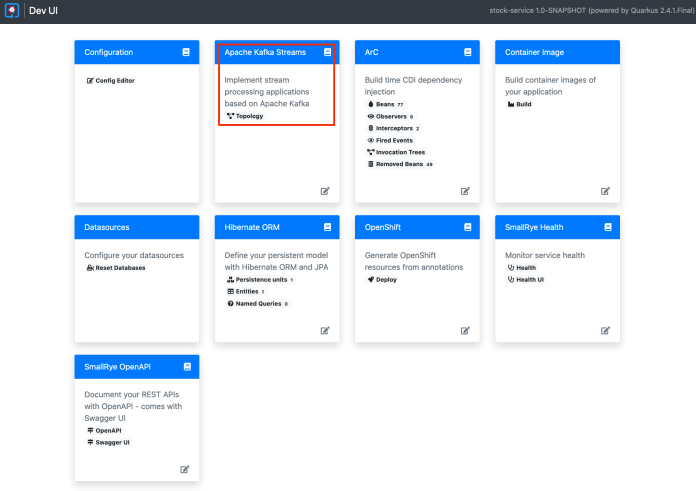Open Persistence units in Hibernate ORM

pos(260,280)
